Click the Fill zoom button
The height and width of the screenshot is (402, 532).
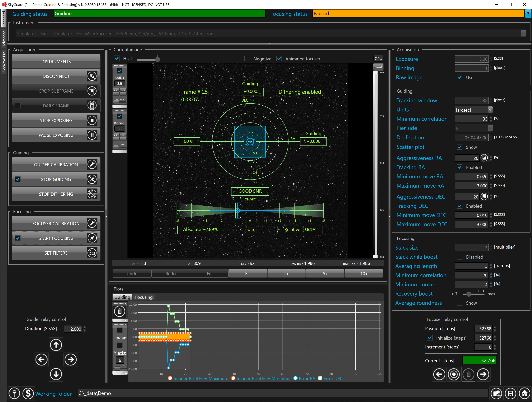coord(248,273)
